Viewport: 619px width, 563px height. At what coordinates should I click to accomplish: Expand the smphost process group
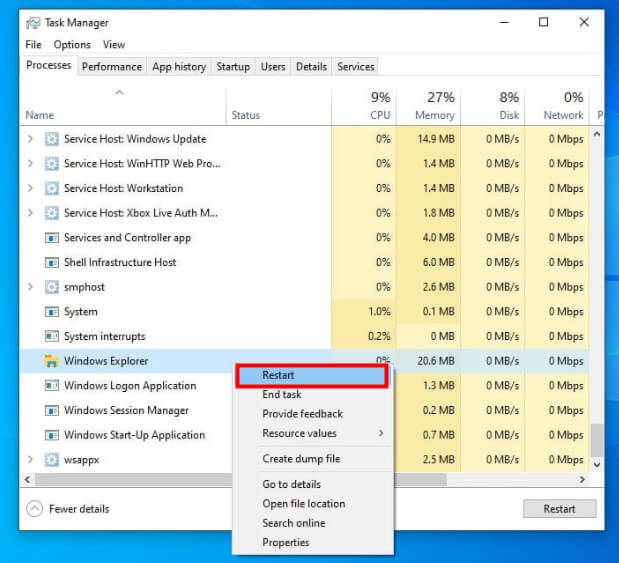point(30,287)
